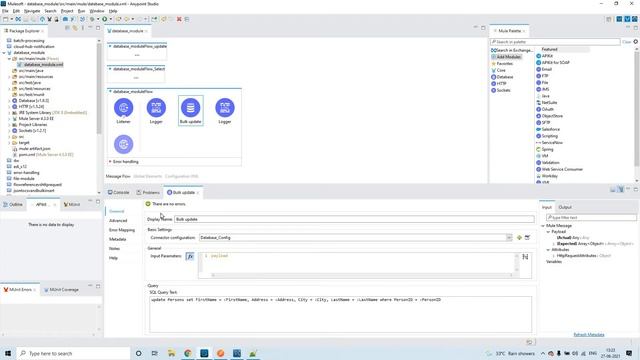Click Clear next to palette search

tap(627, 42)
